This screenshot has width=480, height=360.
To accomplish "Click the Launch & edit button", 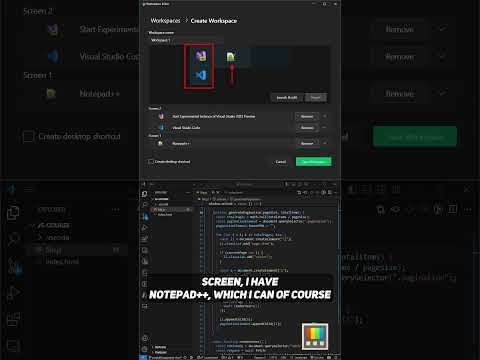I will (287, 97).
